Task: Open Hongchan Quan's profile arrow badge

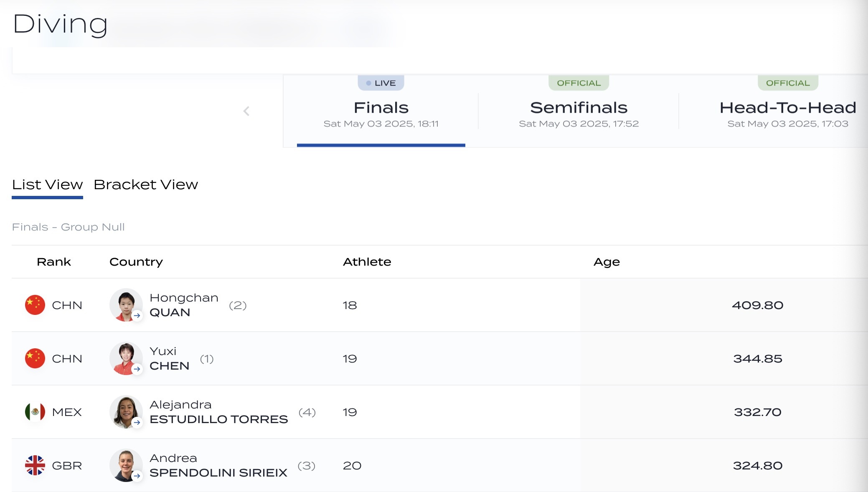Action: tap(137, 315)
